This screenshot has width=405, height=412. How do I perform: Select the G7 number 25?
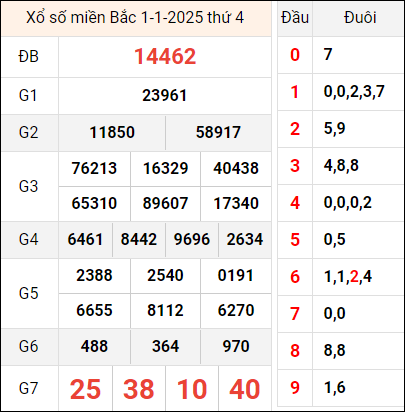85,389
